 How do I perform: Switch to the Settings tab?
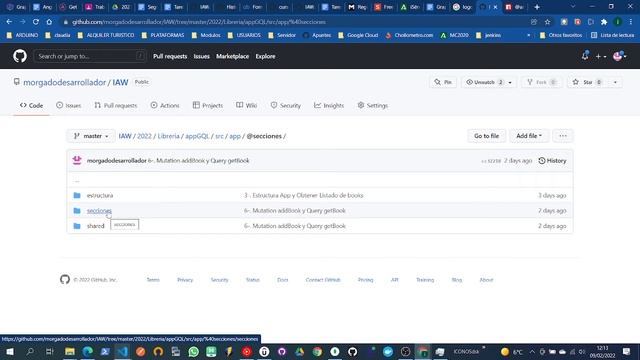[x=373, y=105]
